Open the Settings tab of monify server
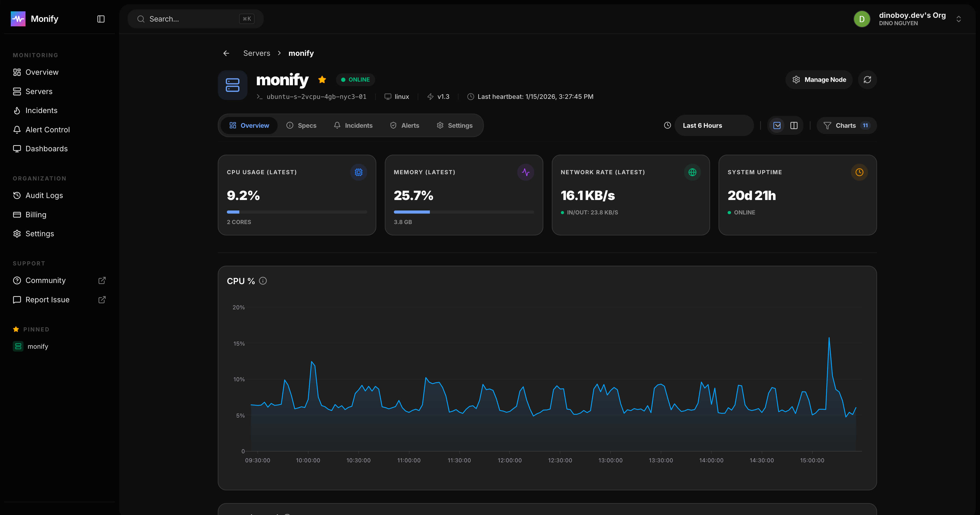 coord(455,125)
